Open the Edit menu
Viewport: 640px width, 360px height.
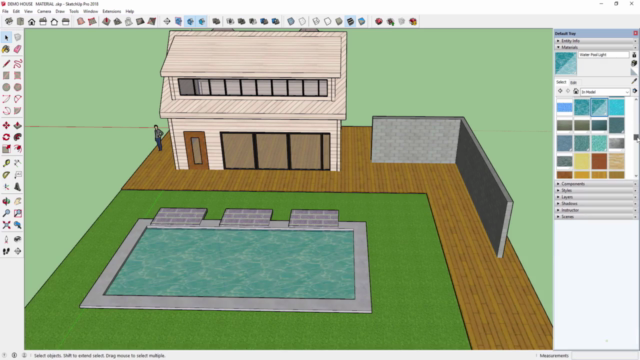click(16, 11)
